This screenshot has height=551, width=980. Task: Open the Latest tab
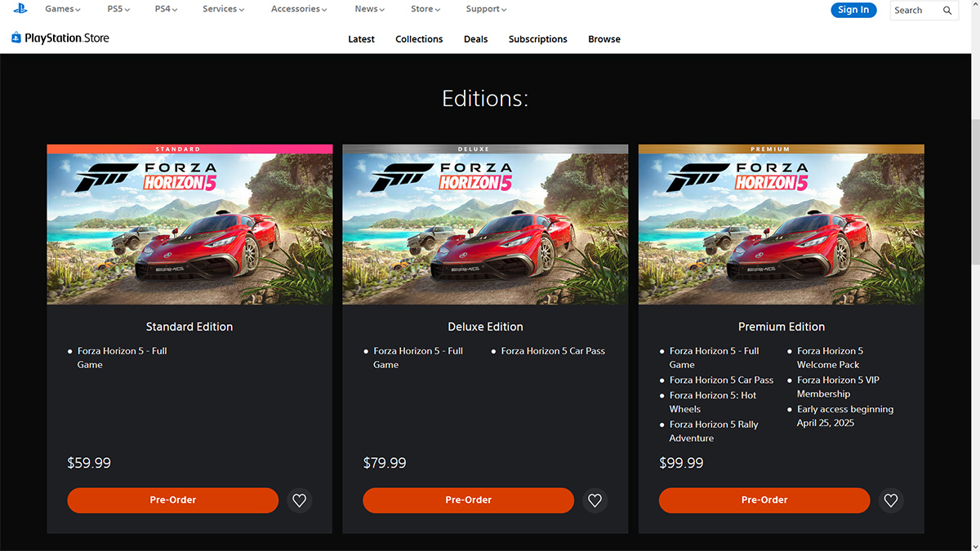coord(361,39)
